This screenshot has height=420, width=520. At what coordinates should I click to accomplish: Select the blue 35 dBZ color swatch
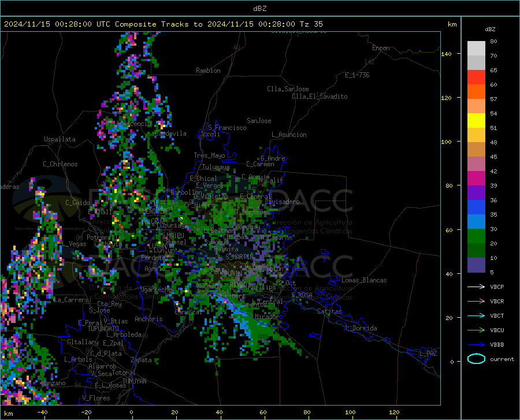point(476,207)
